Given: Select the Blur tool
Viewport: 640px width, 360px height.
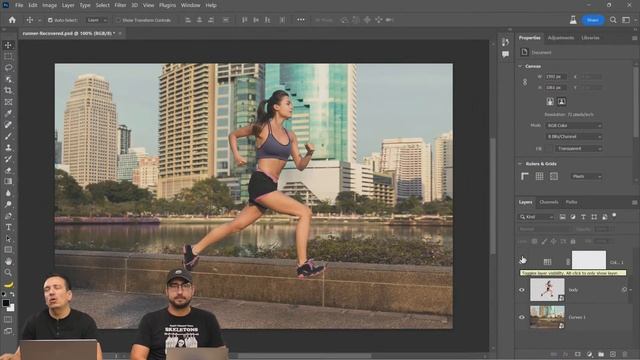Looking at the screenshot, I should click(8, 193).
